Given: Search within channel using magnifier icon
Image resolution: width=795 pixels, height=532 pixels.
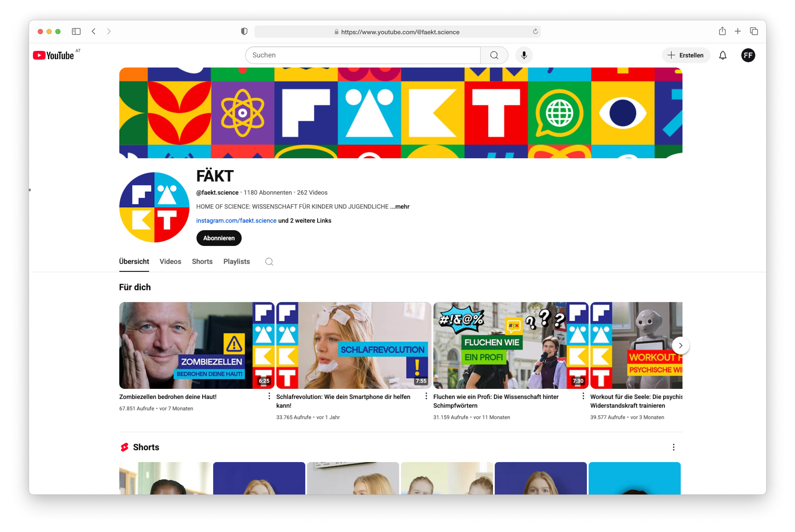Looking at the screenshot, I should tap(269, 262).
